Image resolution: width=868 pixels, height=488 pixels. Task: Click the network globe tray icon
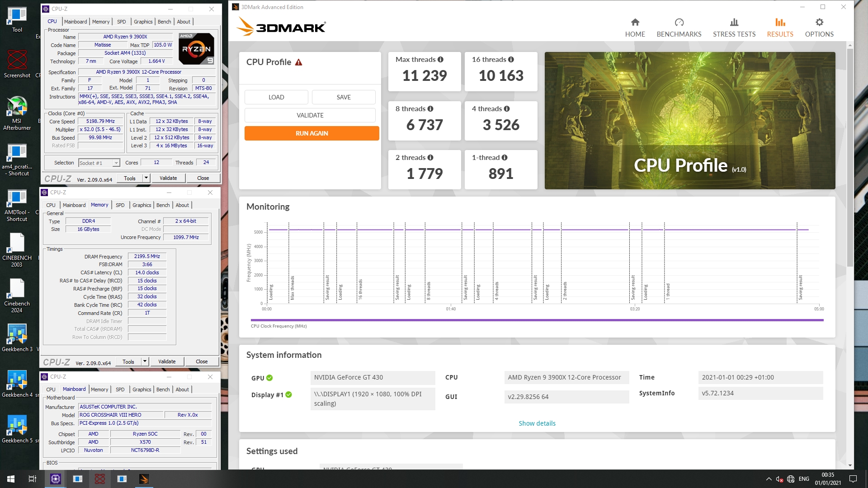[791, 479]
